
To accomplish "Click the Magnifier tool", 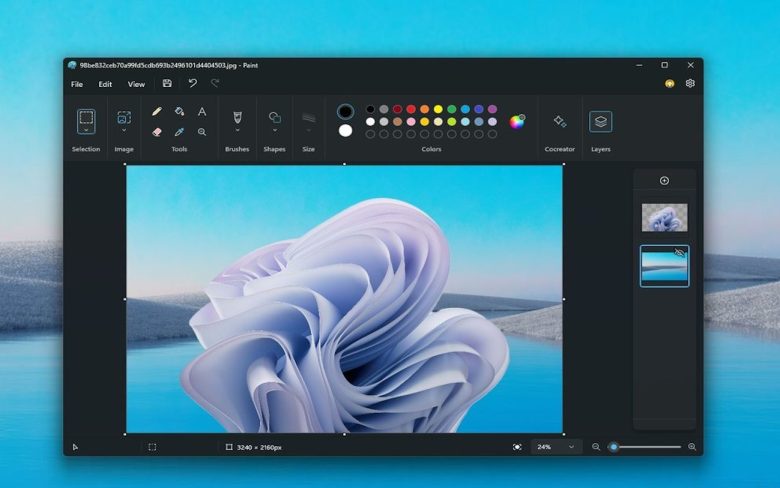I will coord(202,132).
